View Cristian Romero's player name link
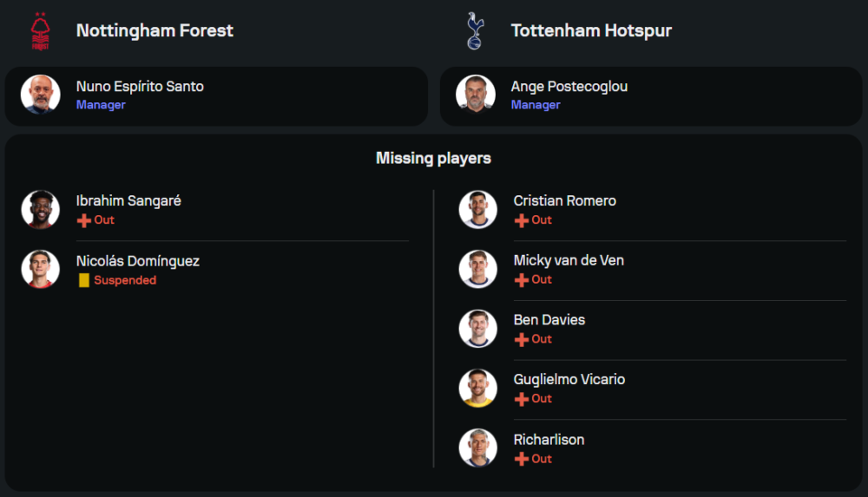Viewport: 868px width, 497px height. click(564, 200)
